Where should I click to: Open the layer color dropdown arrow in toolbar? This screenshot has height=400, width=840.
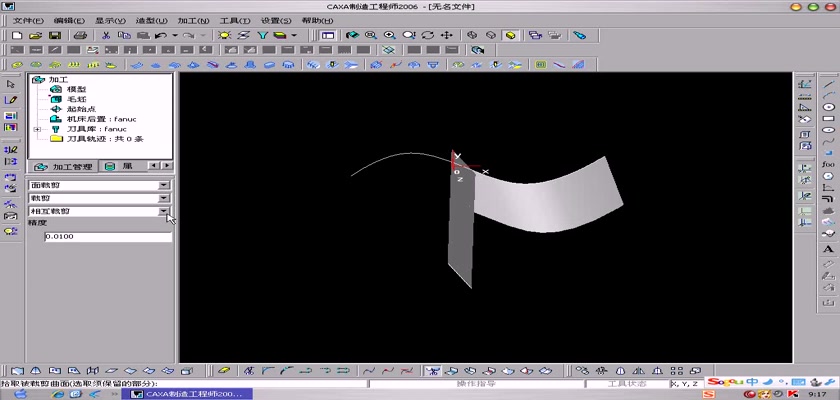[294, 35]
